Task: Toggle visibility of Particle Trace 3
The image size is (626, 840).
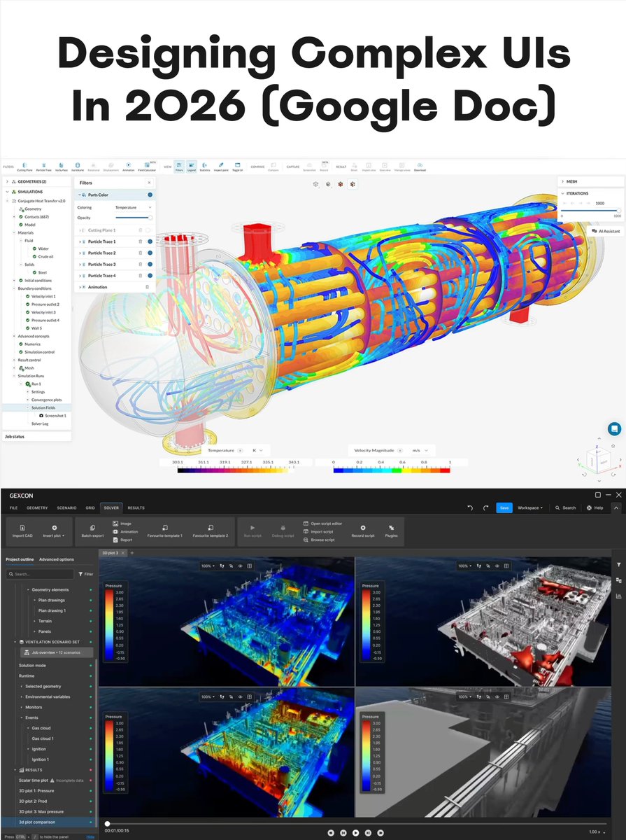Action: tap(150, 265)
